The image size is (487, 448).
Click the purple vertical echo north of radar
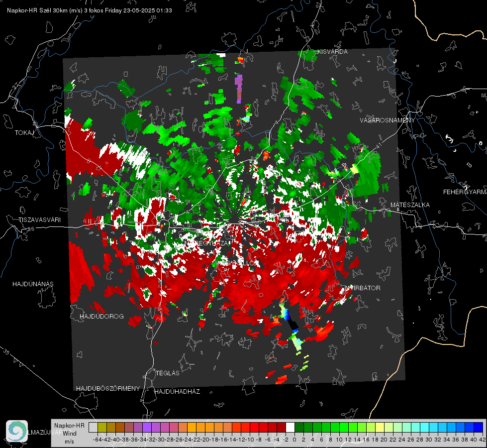point(239,89)
